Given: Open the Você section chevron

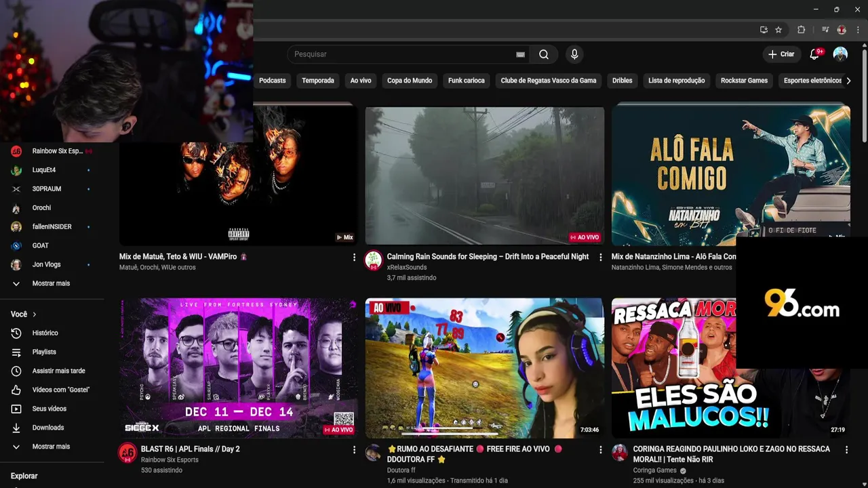Looking at the screenshot, I should [x=35, y=314].
